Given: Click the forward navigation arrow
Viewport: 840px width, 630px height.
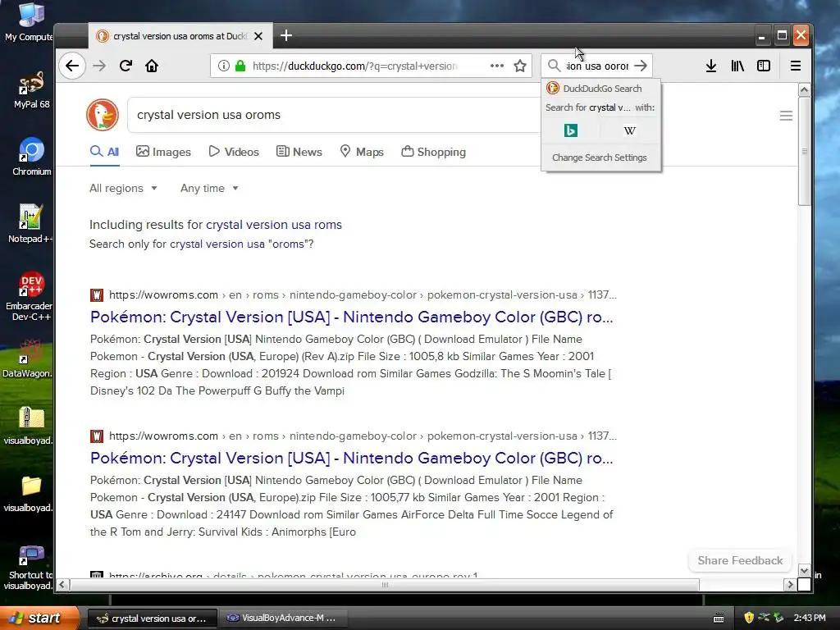Looking at the screenshot, I should click(x=99, y=66).
